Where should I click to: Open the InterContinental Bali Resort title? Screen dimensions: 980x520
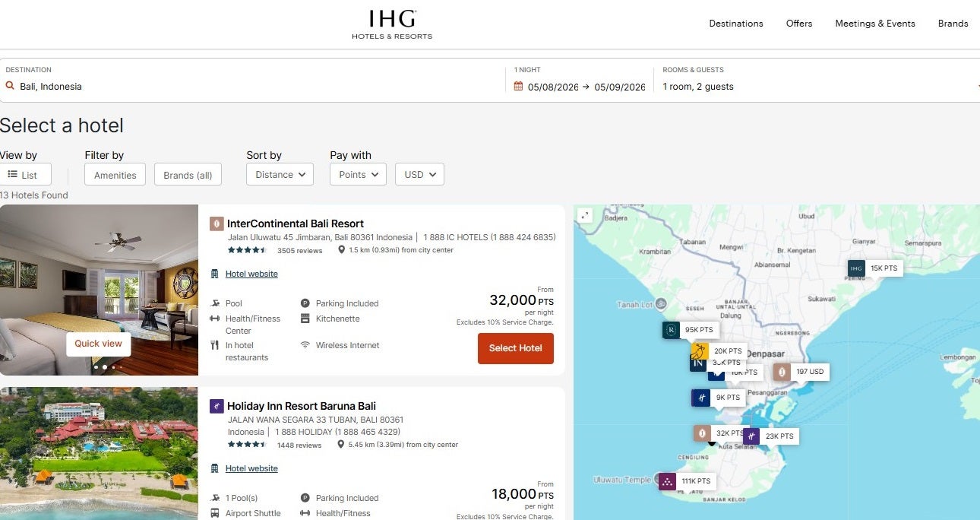pyautogui.click(x=296, y=224)
